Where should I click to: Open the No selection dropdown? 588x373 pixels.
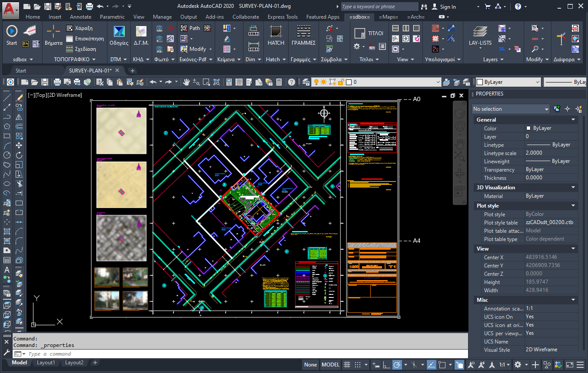[x=511, y=109]
